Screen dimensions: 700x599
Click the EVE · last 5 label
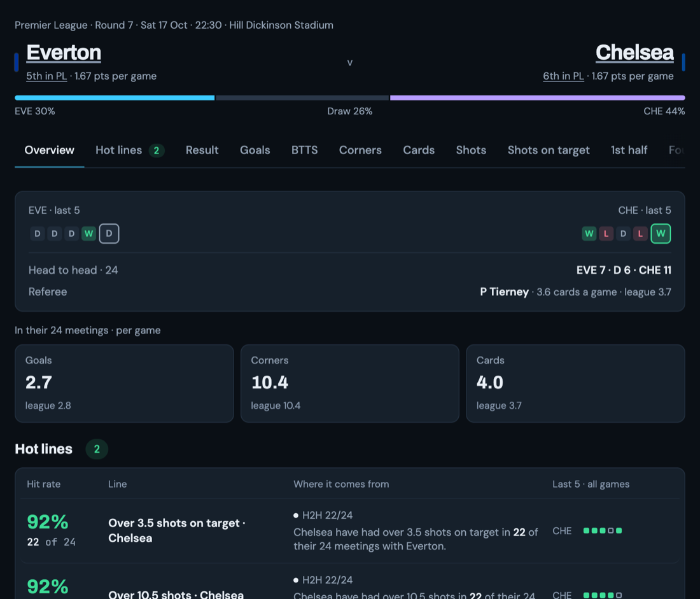[54, 211]
